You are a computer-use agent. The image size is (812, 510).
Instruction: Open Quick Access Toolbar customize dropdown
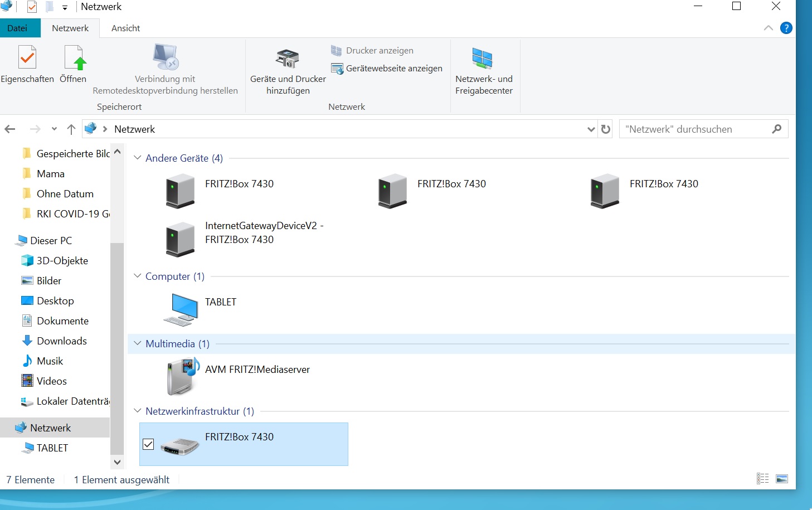65,7
